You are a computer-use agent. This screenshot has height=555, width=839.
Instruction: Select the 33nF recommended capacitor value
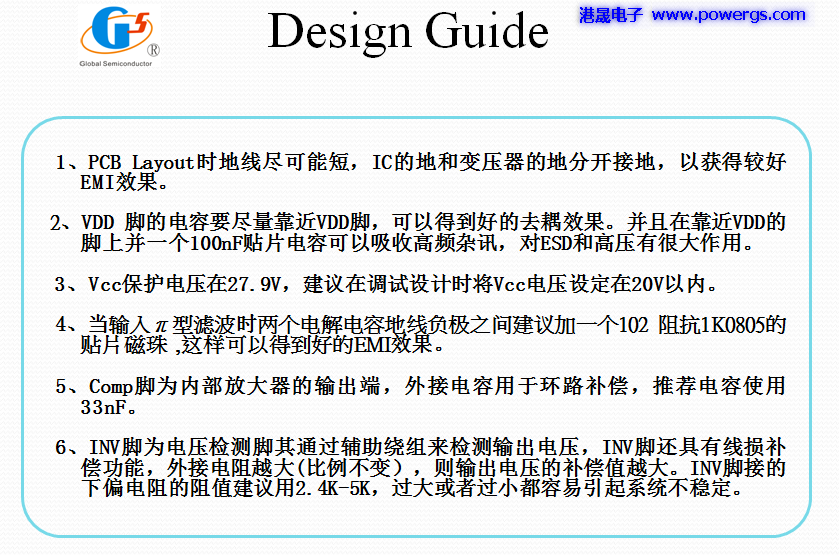[105, 408]
